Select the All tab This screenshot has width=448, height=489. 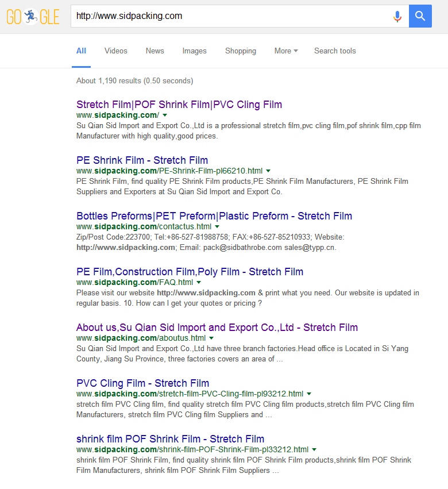click(x=81, y=51)
